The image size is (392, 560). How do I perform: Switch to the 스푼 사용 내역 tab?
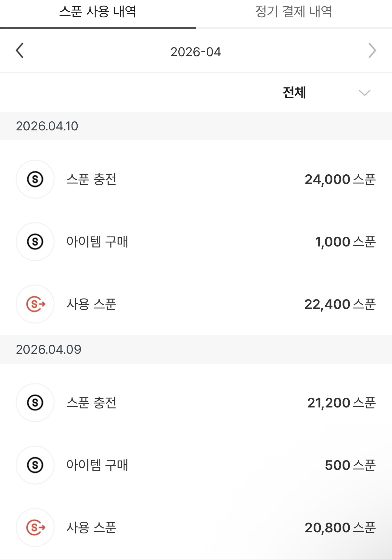point(98,12)
